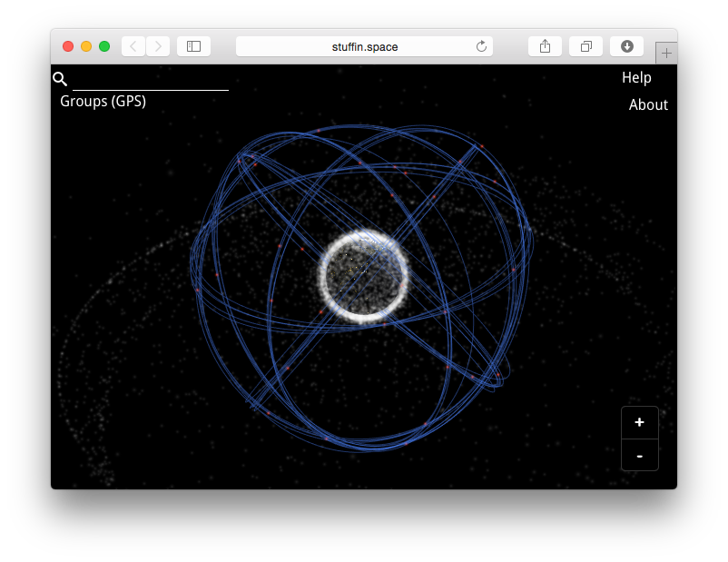Toggle the Safari sidebar button
Image resolution: width=728 pixels, height=562 pixels.
coord(193,46)
